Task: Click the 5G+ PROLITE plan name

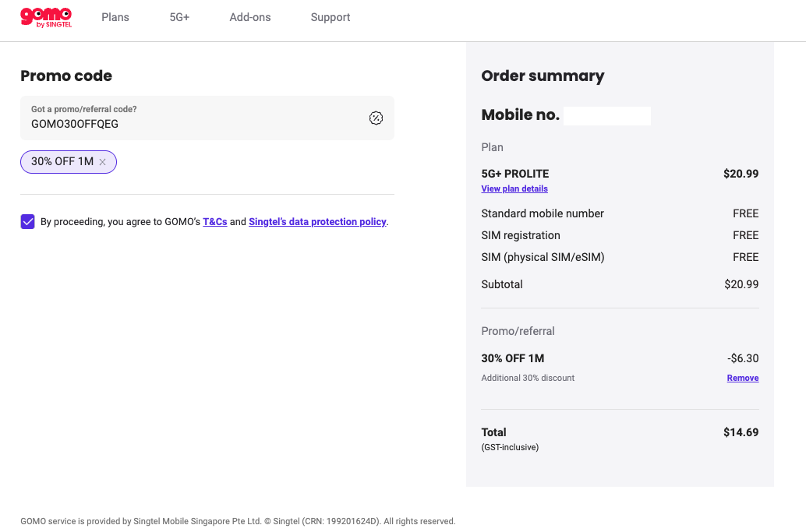Action: [515, 174]
